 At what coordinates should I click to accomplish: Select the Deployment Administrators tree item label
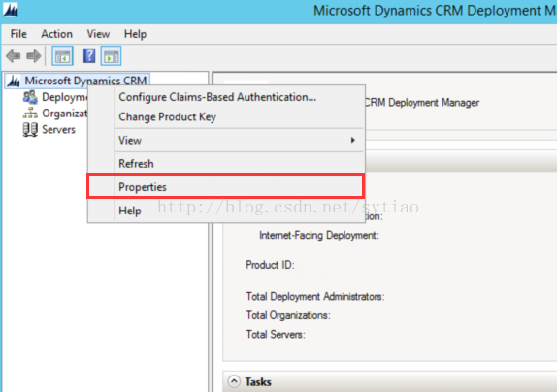pos(64,97)
